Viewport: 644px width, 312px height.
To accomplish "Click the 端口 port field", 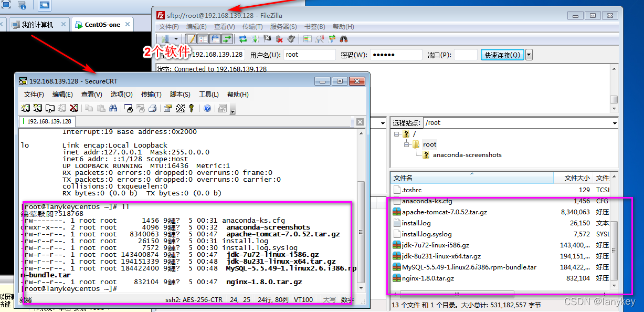I will tap(466, 55).
